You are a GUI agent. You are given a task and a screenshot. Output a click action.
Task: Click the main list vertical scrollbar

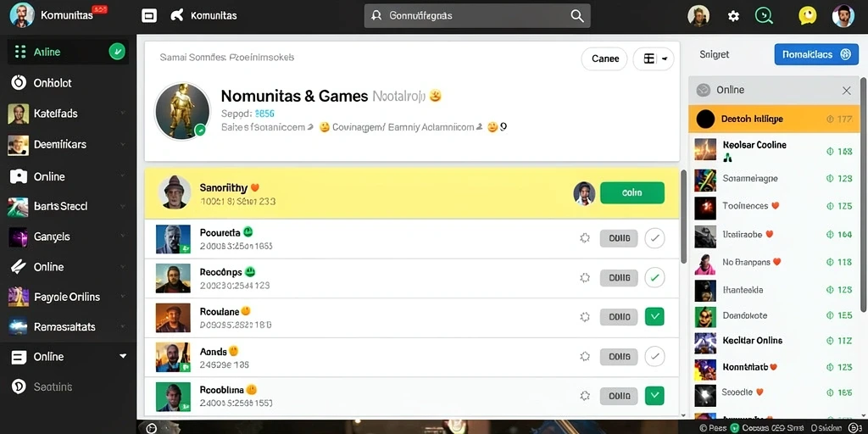pos(683,216)
